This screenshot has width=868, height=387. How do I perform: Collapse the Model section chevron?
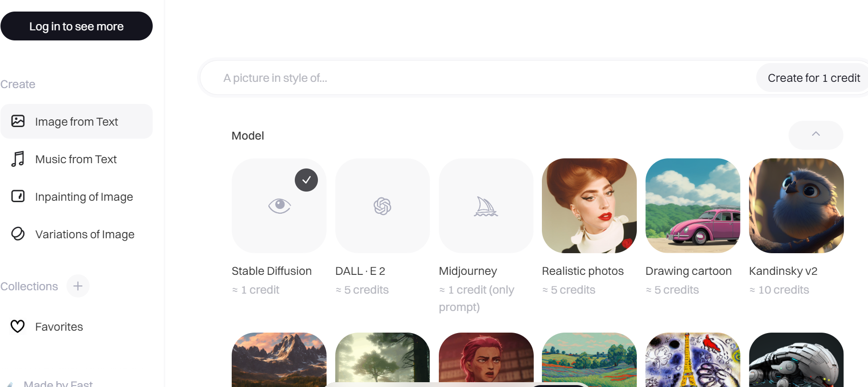point(815,135)
